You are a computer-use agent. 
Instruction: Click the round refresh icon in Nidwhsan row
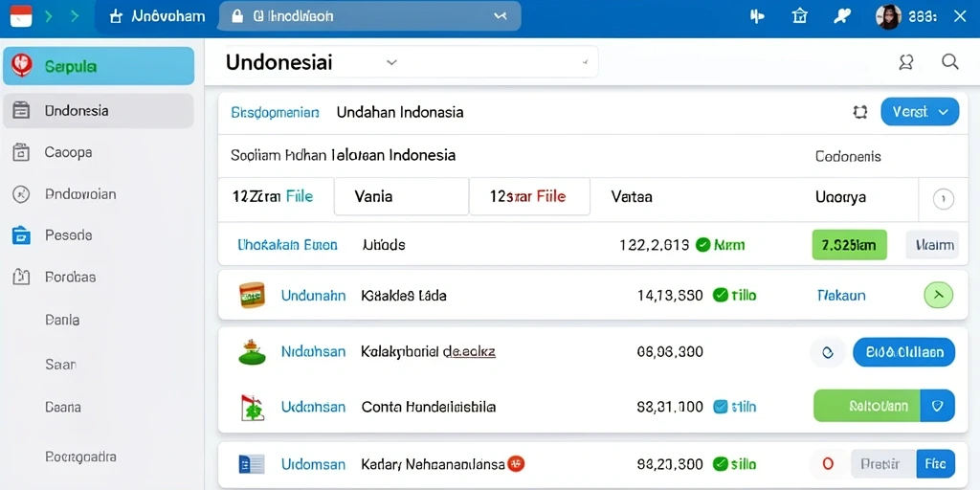click(x=828, y=352)
